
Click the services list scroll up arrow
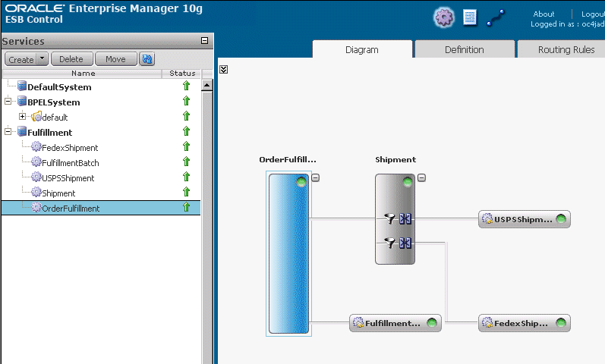206,85
